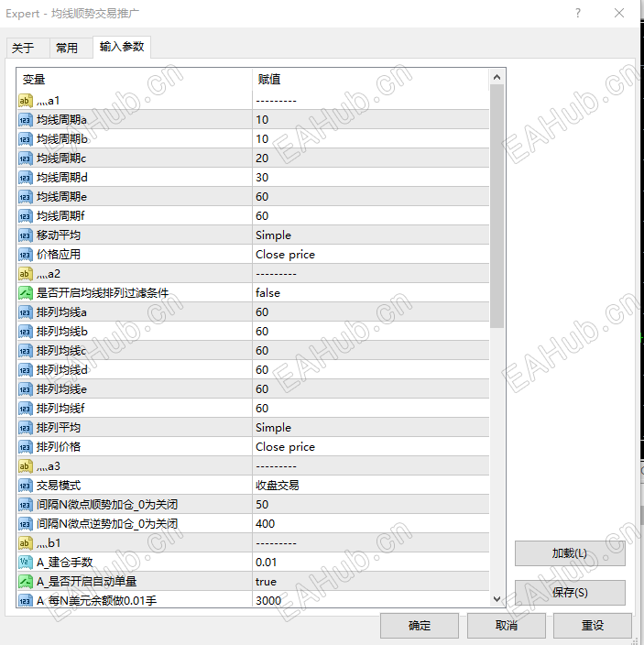Screen dimensions: 644x645
Task: Click the scrollbar up arrow
Action: tap(497, 77)
